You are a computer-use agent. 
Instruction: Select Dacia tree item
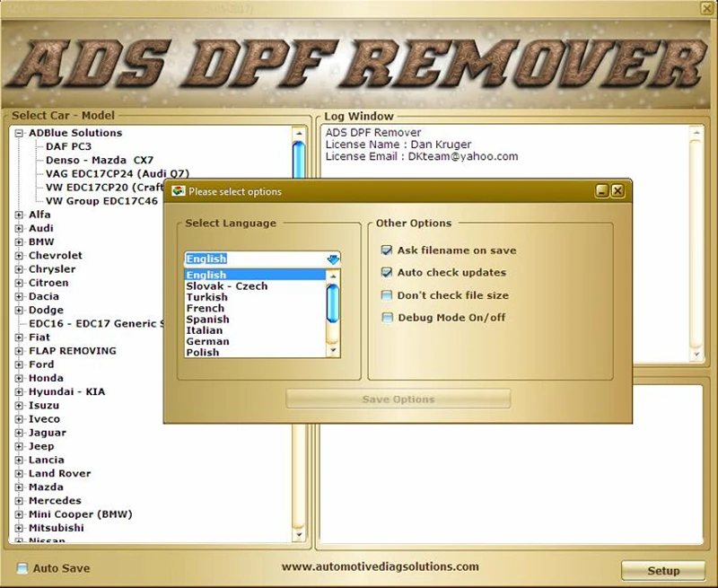click(x=44, y=297)
